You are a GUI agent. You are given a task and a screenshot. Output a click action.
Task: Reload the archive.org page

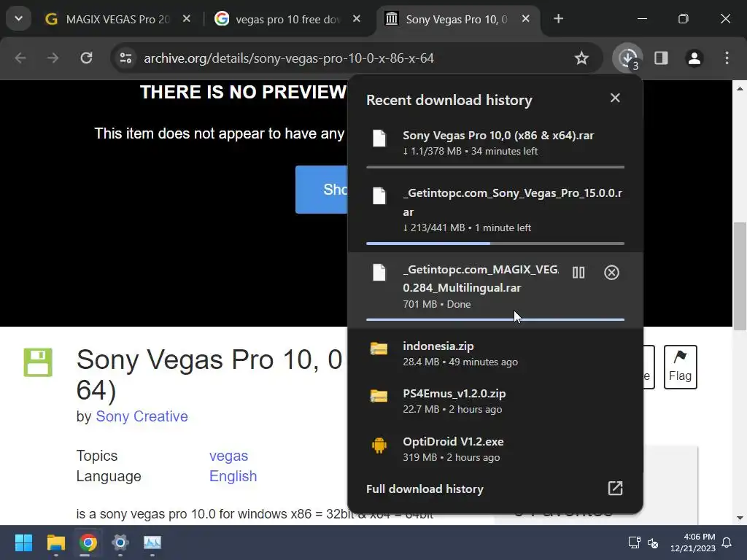[86, 58]
